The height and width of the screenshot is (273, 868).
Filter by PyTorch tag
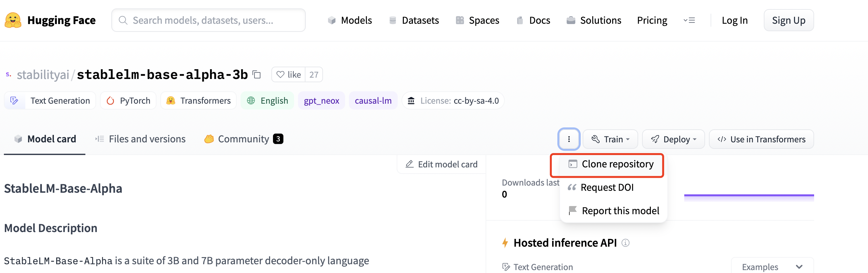click(128, 100)
